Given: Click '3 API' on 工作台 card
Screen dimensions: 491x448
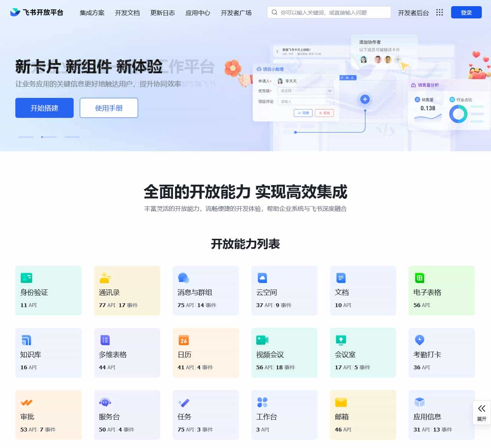Looking at the screenshot, I should pos(263,430).
